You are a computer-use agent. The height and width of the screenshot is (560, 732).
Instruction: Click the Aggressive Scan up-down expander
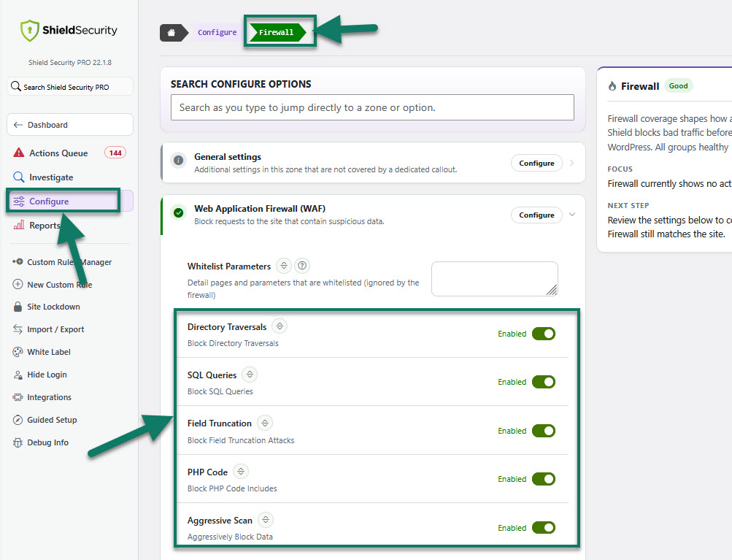pos(266,519)
